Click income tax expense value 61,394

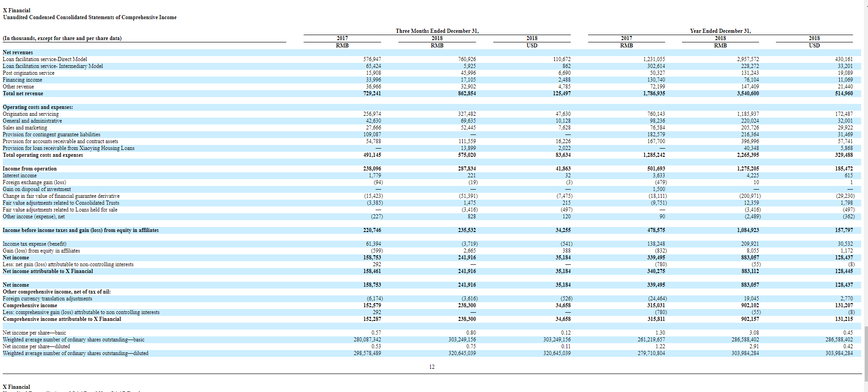click(373, 244)
